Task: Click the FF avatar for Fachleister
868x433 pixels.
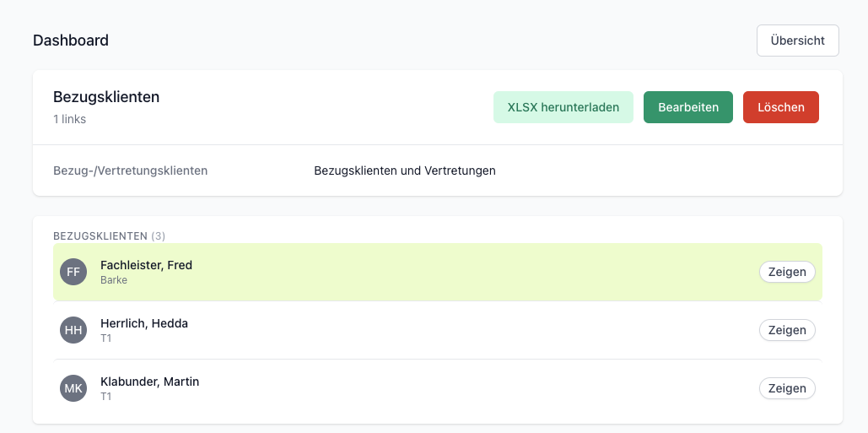Action: (73, 272)
